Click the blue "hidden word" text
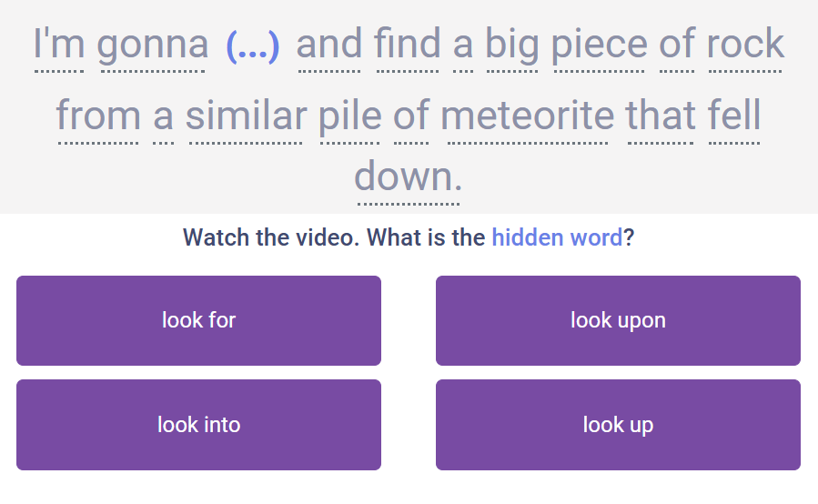This screenshot has width=818, height=504. (x=557, y=238)
